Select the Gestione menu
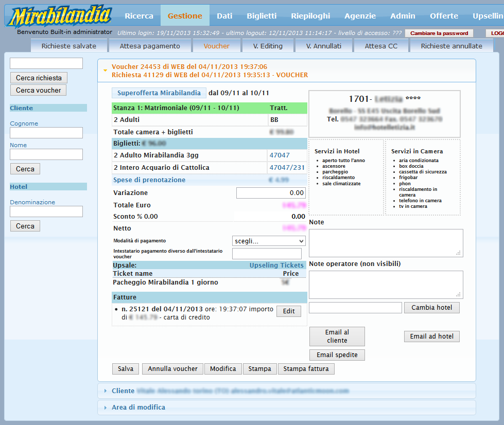 tap(185, 16)
